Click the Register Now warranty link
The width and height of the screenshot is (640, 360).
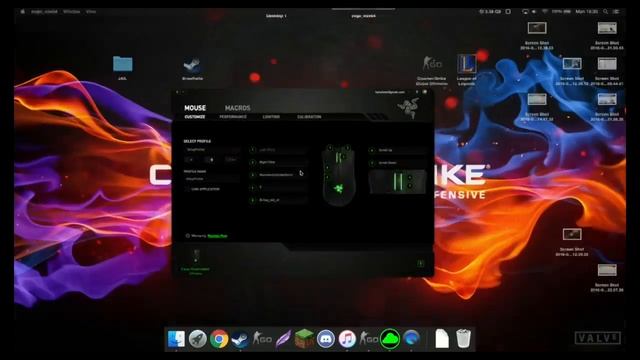pyautogui.click(x=218, y=236)
